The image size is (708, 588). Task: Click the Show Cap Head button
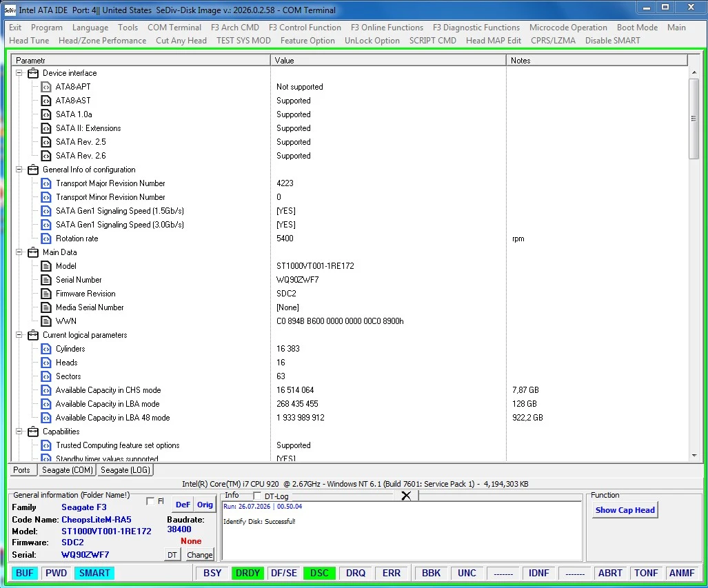pyautogui.click(x=625, y=510)
